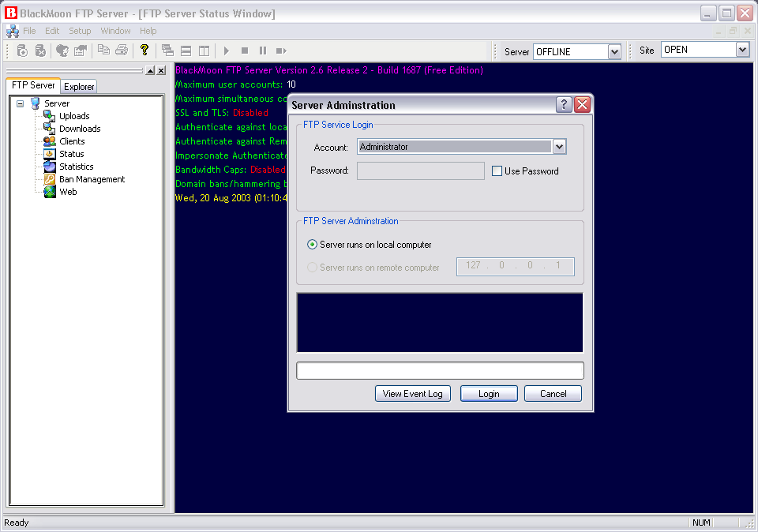Select Server runs on local computer
This screenshot has width=758, height=532.
[313, 245]
